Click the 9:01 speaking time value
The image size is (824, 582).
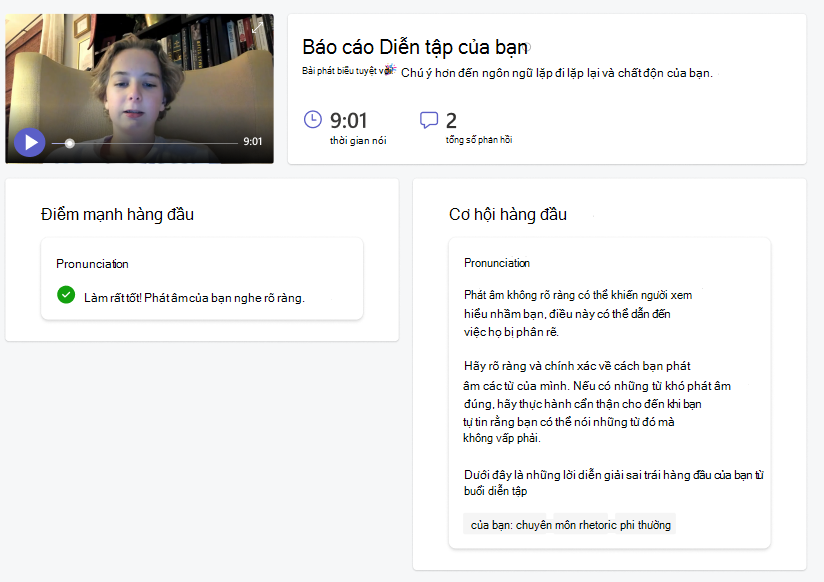click(x=348, y=121)
